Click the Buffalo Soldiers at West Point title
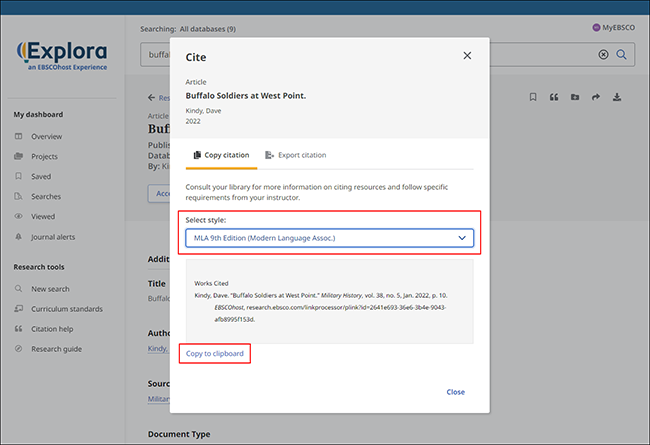 click(246, 96)
